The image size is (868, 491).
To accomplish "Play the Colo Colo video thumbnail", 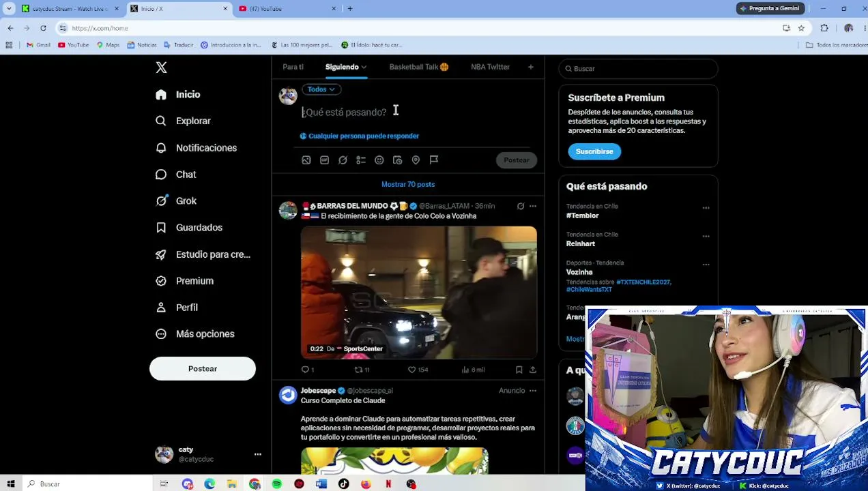I will click(x=419, y=293).
